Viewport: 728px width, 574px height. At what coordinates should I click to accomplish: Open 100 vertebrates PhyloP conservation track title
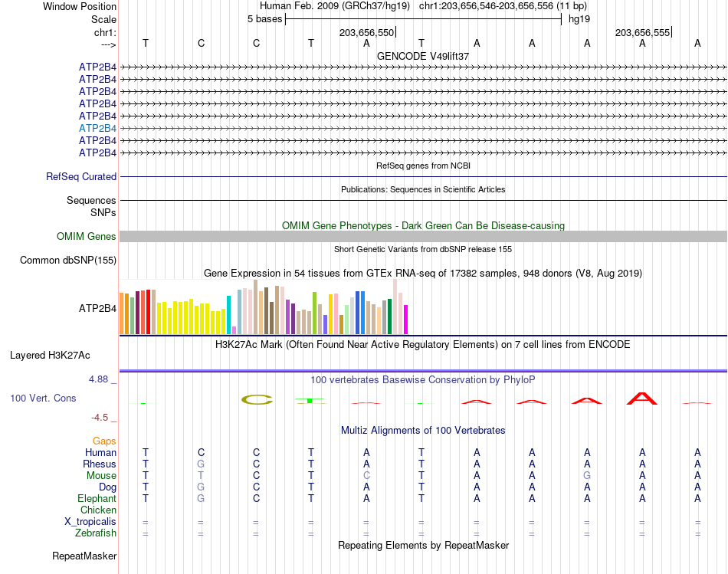coord(422,380)
